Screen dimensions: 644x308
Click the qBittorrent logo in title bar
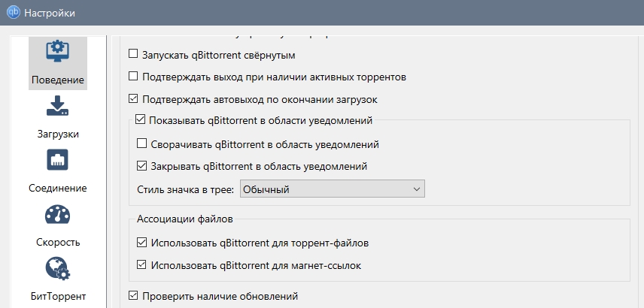[14, 13]
